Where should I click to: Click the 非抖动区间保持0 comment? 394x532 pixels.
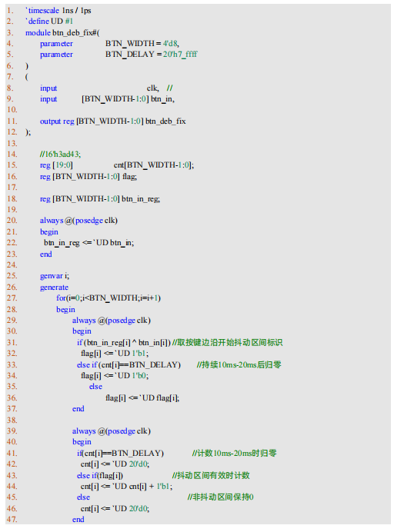point(220,497)
